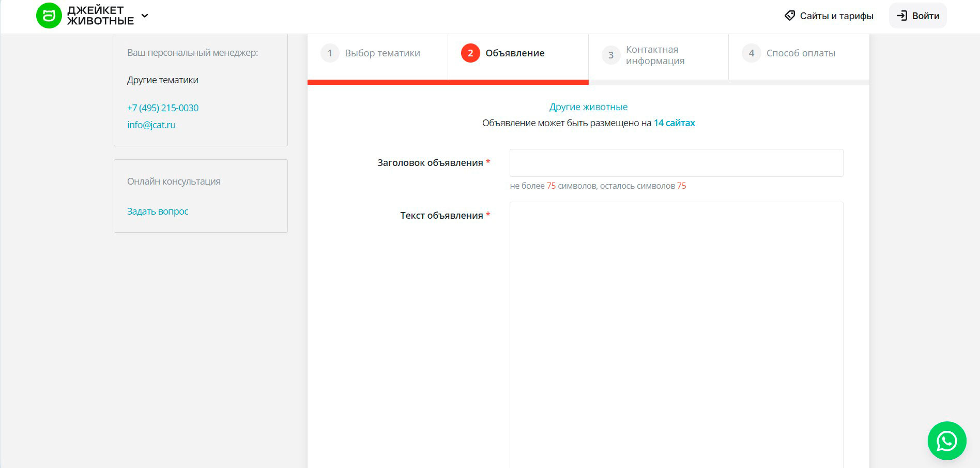Click the tag icon beside Сайты и тарифы
This screenshot has width=980, height=468.
click(790, 16)
